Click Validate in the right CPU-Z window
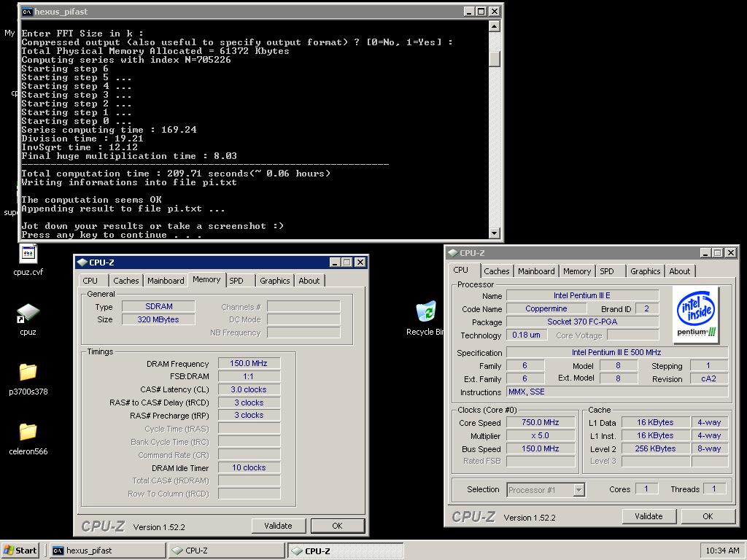 [649, 516]
